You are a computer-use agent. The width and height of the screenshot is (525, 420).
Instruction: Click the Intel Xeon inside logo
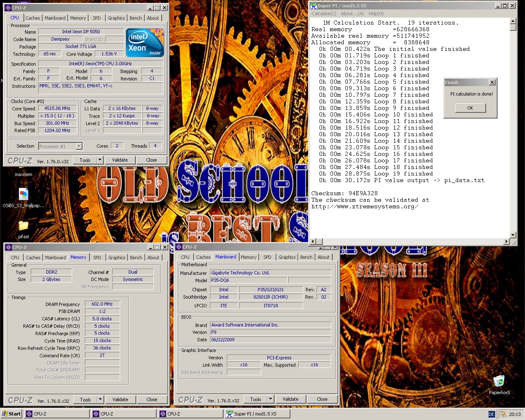[x=145, y=43]
